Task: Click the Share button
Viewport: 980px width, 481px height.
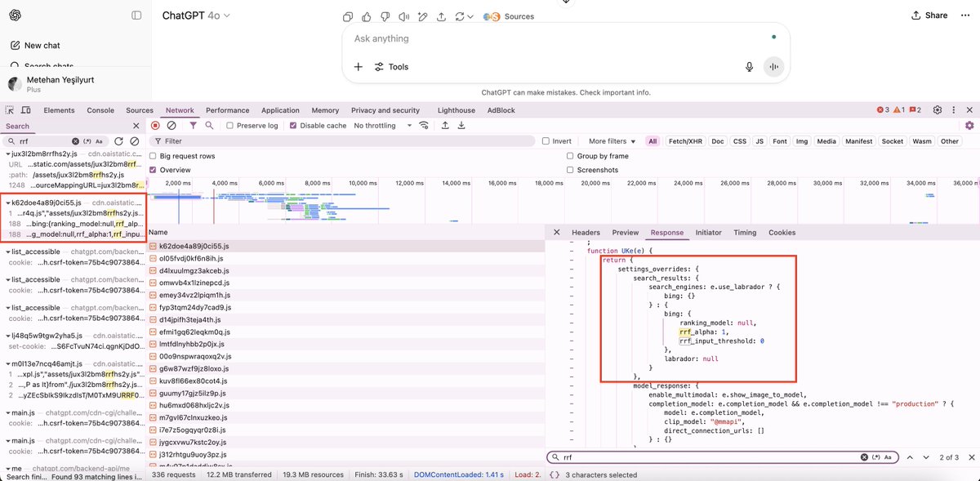Action: [x=929, y=15]
